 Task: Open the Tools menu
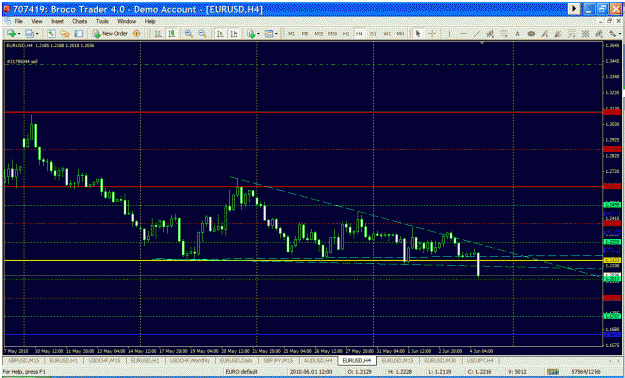point(102,21)
